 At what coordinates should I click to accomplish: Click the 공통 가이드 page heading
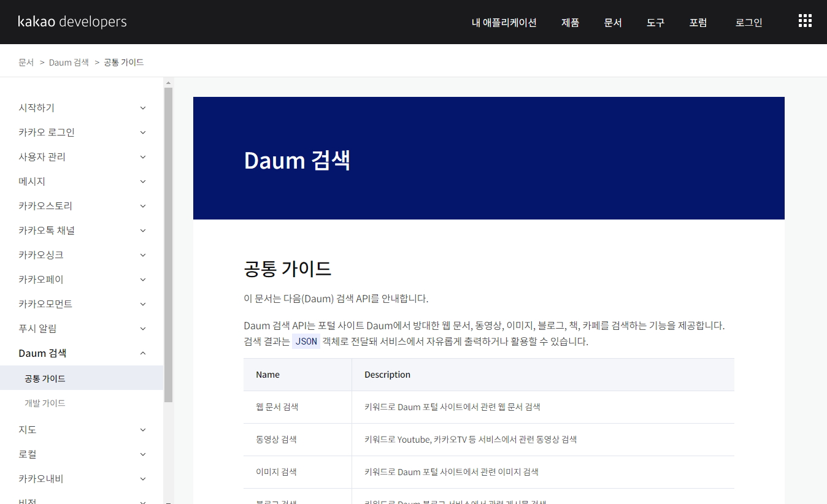click(288, 269)
